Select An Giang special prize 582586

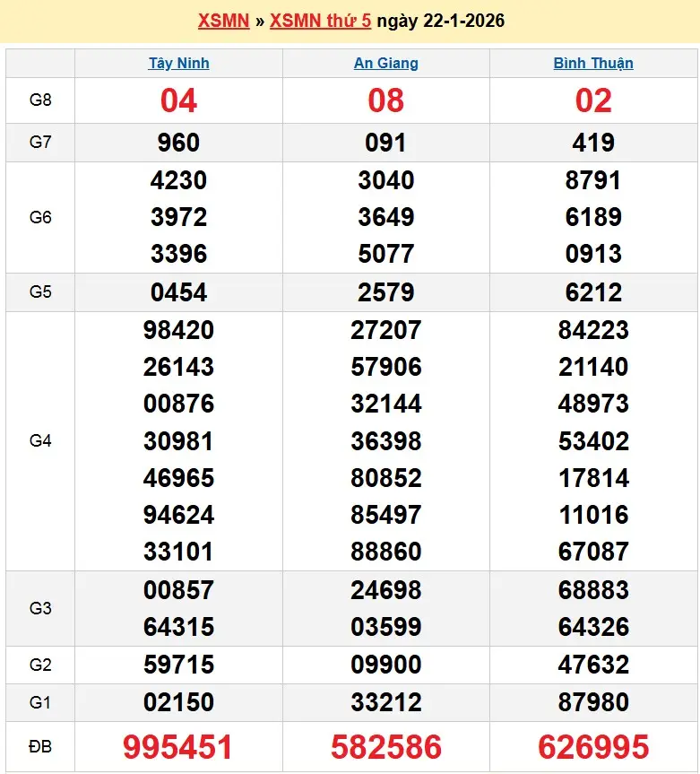point(385,747)
